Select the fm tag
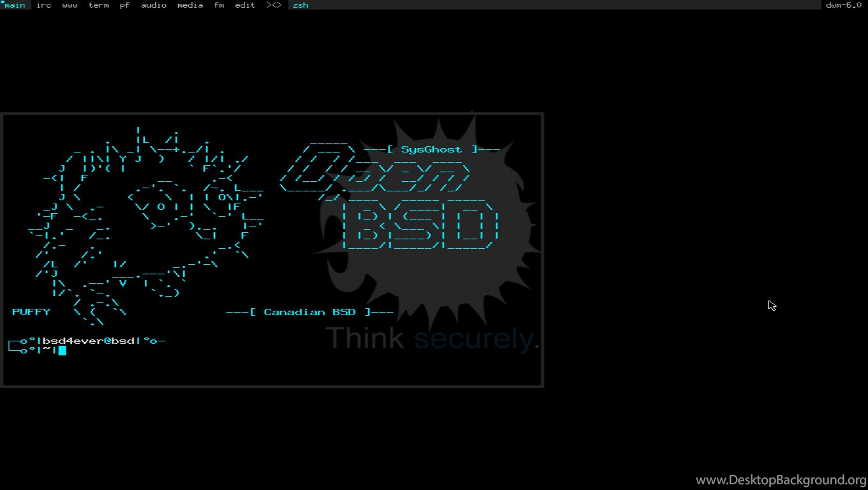Image resolution: width=868 pixels, height=490 pixels. pos(219,5)
